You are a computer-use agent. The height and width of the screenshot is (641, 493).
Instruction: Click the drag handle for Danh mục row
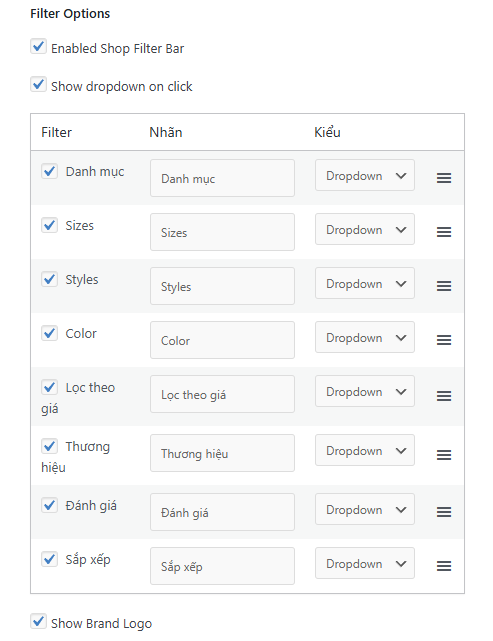pyautogui.click(x=444, y=178)
